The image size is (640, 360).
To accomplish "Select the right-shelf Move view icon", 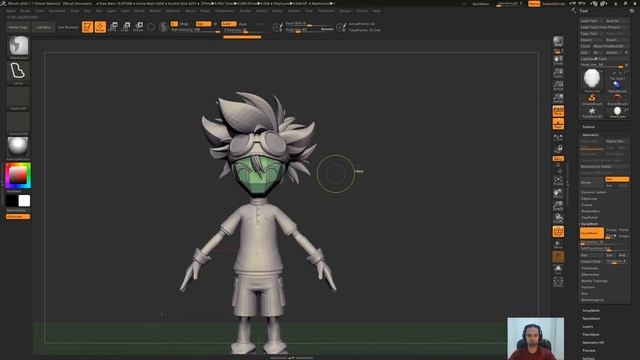I will point(558,193).
